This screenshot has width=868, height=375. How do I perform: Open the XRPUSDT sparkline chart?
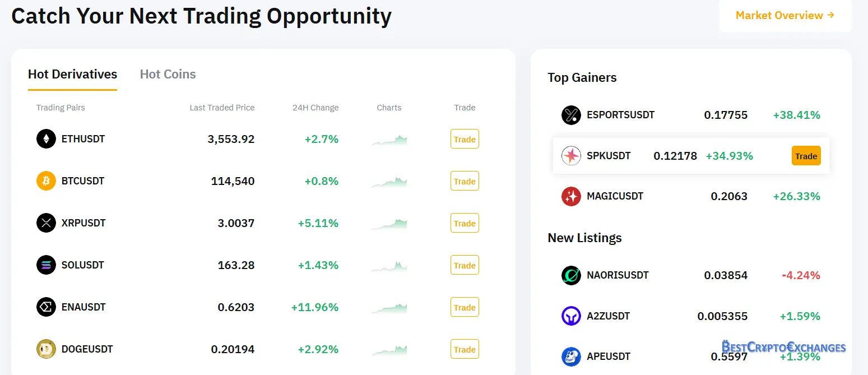pyautogui.click(x=389, y=224)
